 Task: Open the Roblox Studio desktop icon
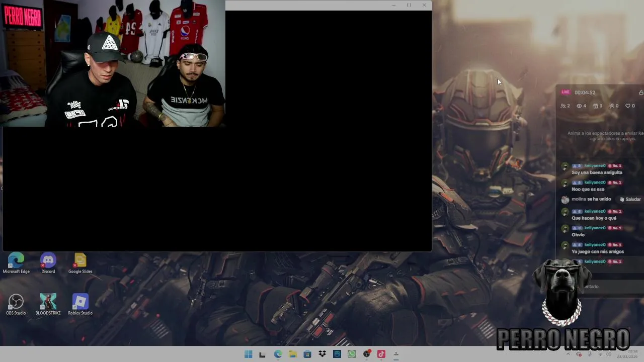point(80,305)
